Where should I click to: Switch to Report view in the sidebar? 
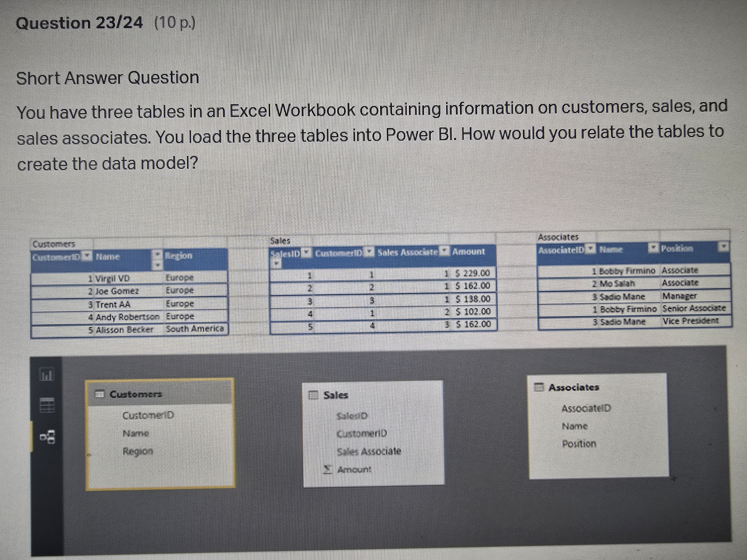pos(48,374)
